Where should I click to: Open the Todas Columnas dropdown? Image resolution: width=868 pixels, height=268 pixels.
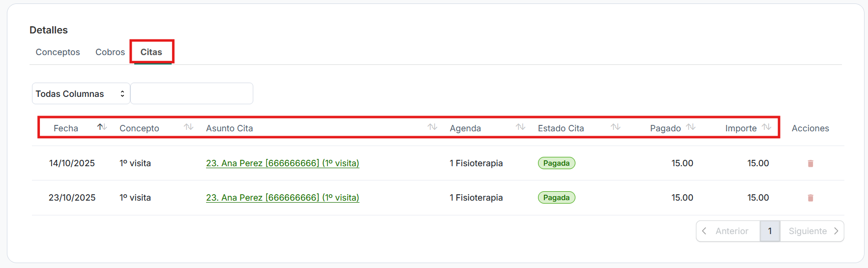pos(81,93)
